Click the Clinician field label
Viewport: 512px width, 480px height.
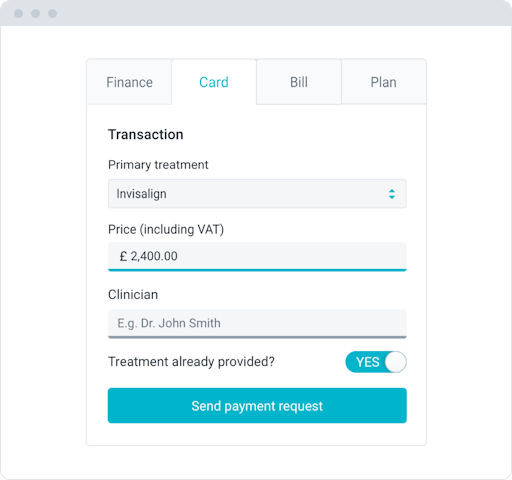(133, 295)
